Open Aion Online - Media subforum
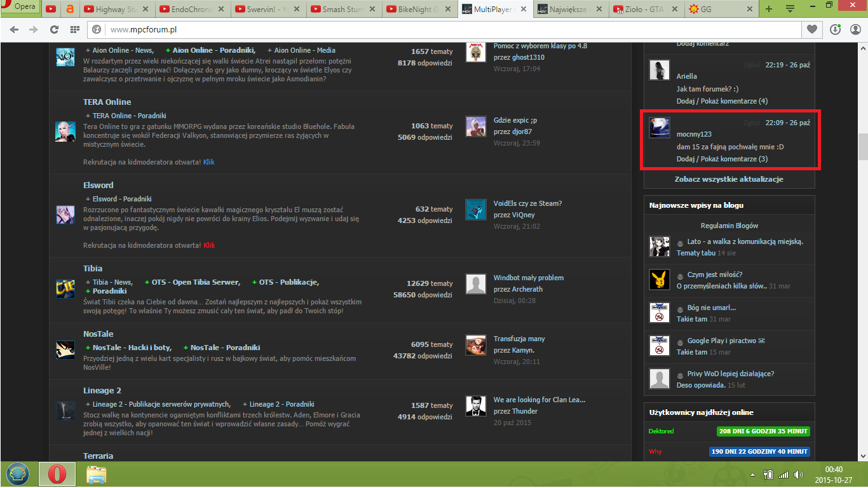868x488 pixels. pos(305,50)
